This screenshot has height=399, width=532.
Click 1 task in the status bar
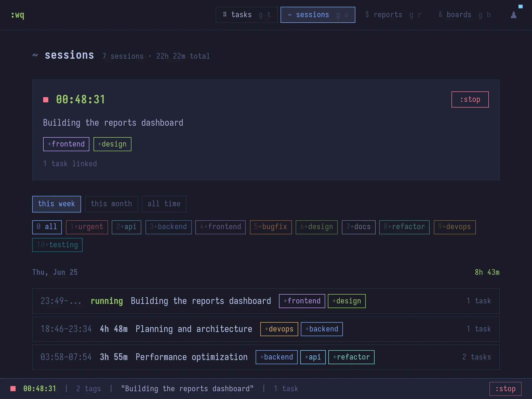pyautogui.click(x=286, y=389)
